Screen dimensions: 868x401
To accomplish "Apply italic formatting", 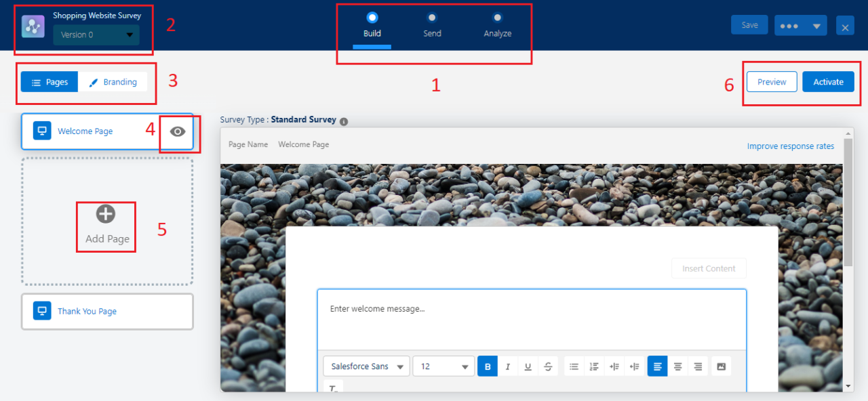I will pos(508,366).
